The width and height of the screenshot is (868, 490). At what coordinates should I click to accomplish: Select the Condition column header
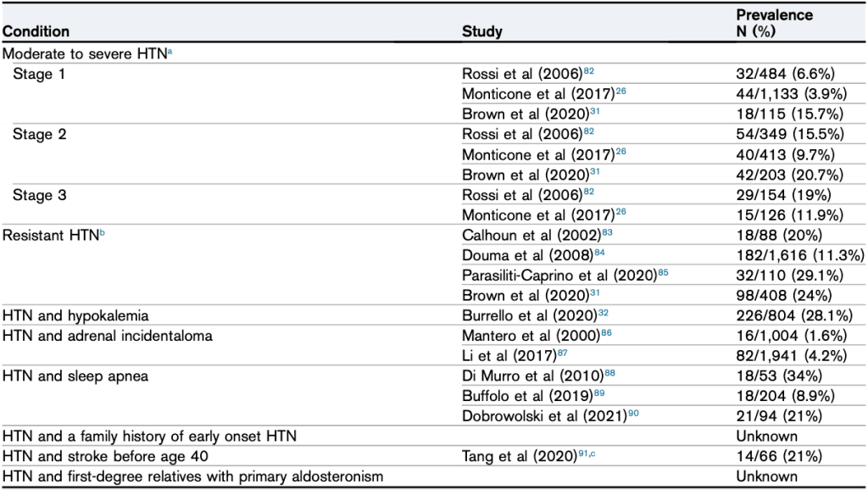tap(36, 32)
